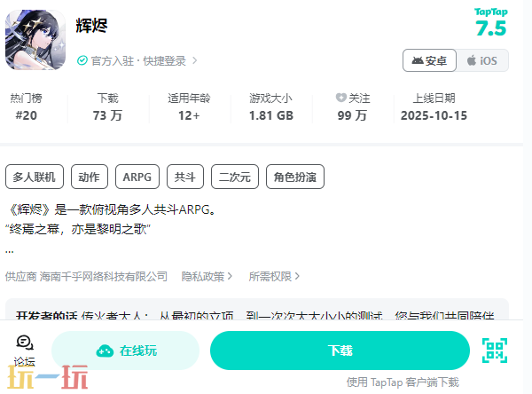Click the green verified checkmark icon
This screenshot has height=394, width=532.
click(x=82, y=61)
